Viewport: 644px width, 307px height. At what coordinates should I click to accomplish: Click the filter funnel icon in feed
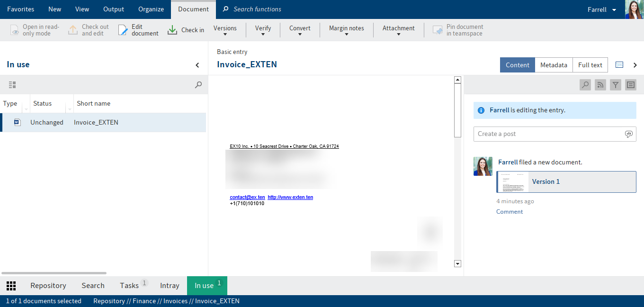coord(615,85)
